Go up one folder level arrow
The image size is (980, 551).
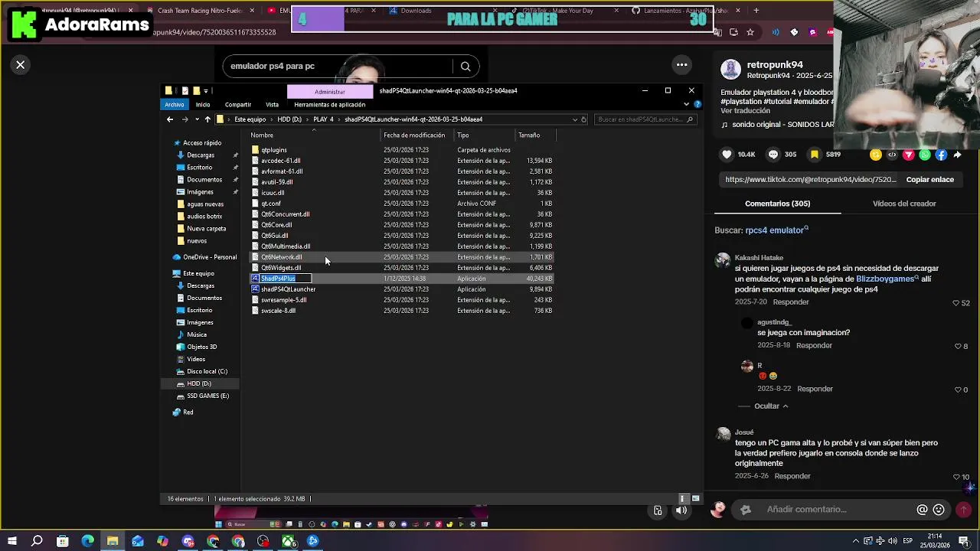point(207,119)
